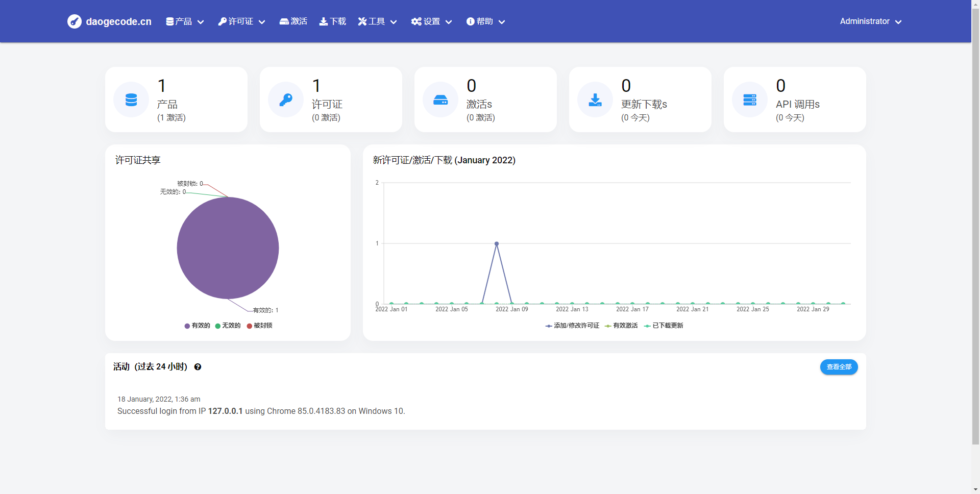Click the purple 有效的 pie slice
This screenshot has width=980, height=494.
228,248
